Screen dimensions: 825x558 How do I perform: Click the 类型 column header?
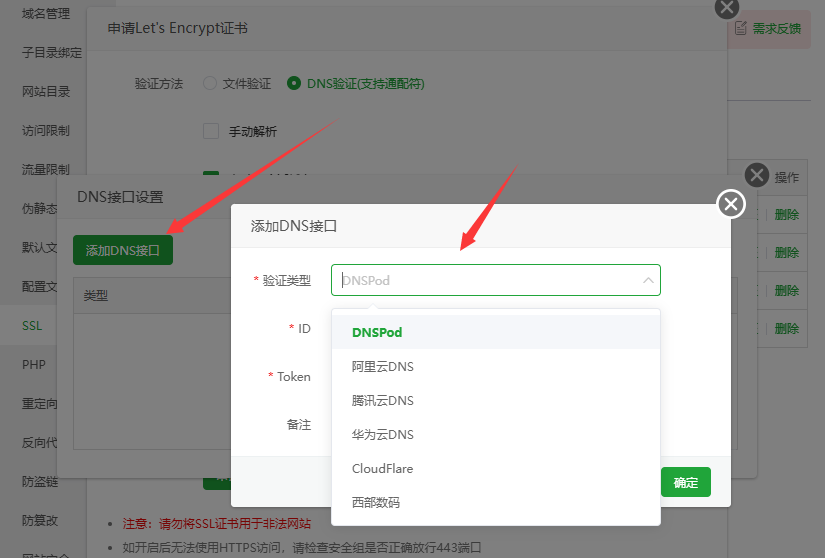coord(96,296)
